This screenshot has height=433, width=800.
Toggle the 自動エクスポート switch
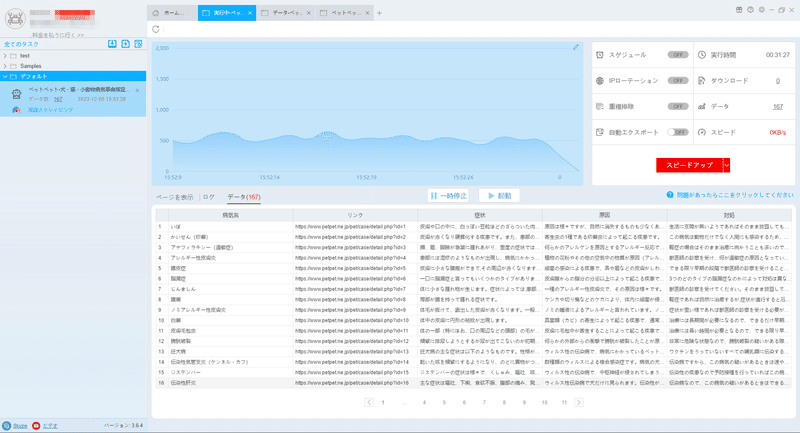click(678, 132)
